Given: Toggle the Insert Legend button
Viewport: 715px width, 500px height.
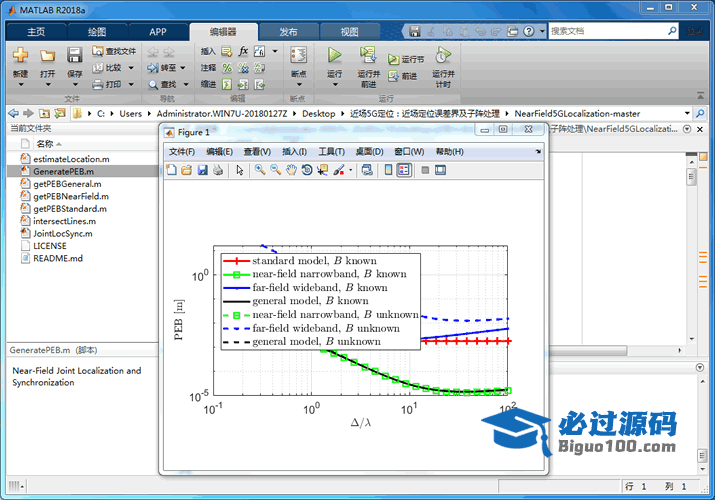Looking at the screenshot, I should 403,170.
